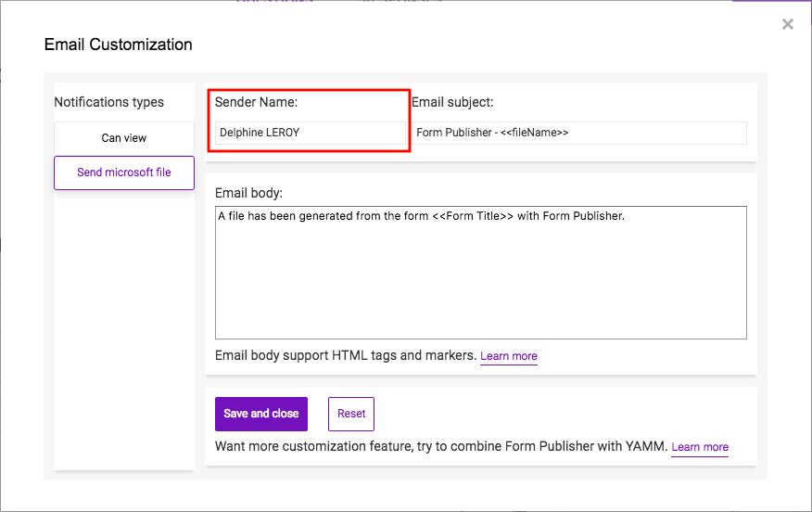Viewport: 812px width, 512px height.
Task: Click the Email body label
Action: tap(248, 193)
